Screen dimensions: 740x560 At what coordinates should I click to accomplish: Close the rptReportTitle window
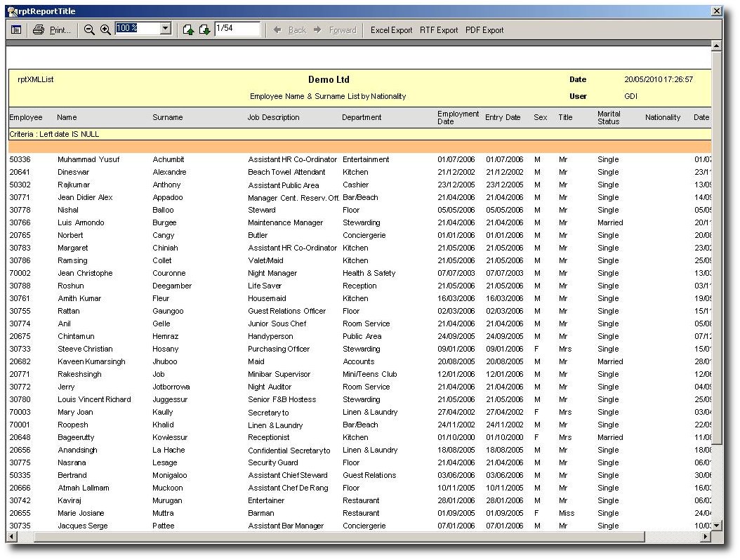click(716, 11)
